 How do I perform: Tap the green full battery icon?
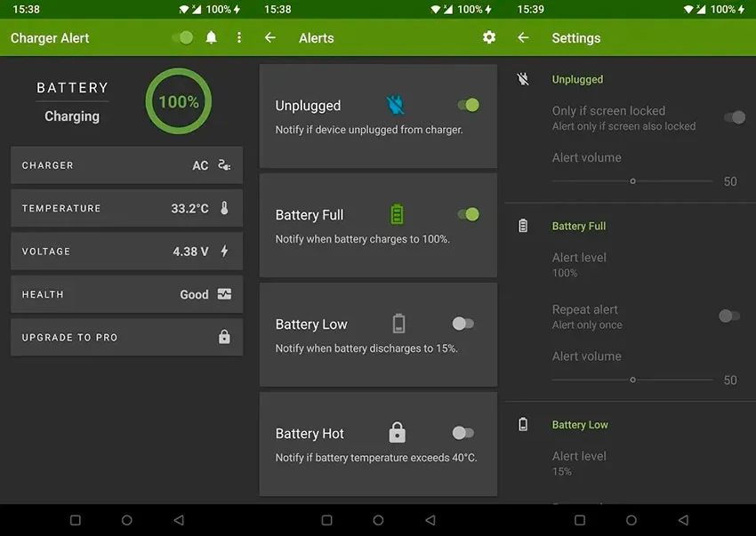(x=397, y=214)
